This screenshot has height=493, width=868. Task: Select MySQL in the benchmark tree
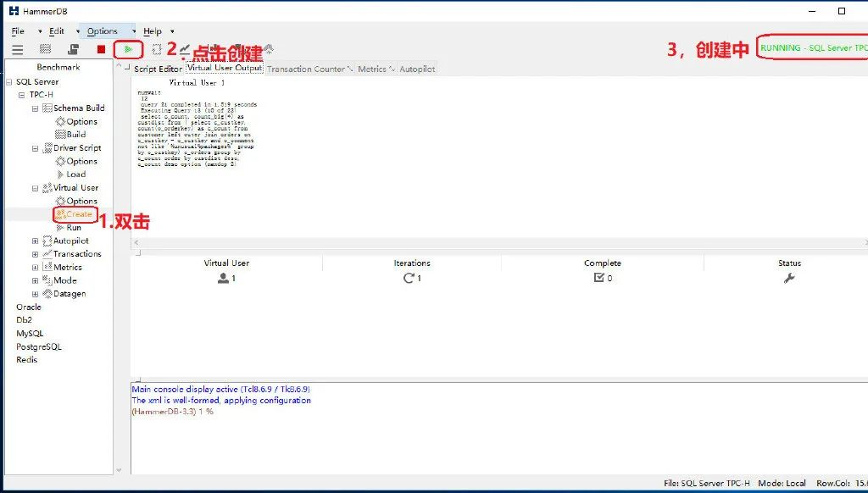(x=30, y=333)
